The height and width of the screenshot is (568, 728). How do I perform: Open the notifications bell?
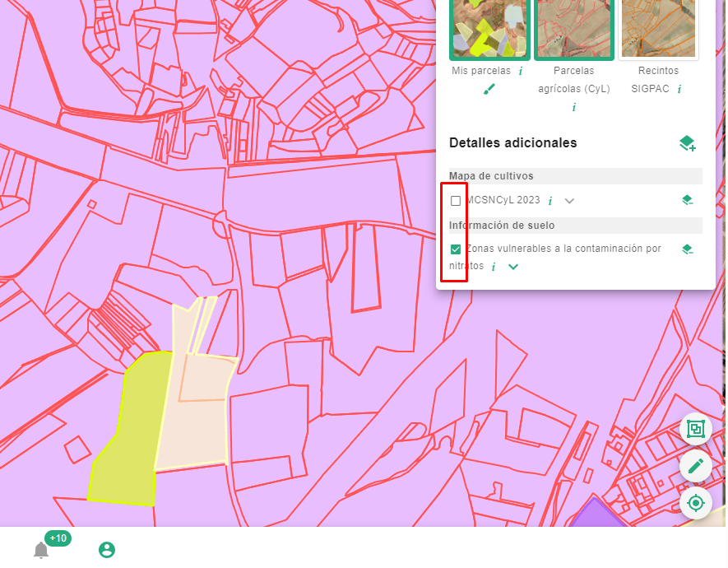(x=41, y=550)
